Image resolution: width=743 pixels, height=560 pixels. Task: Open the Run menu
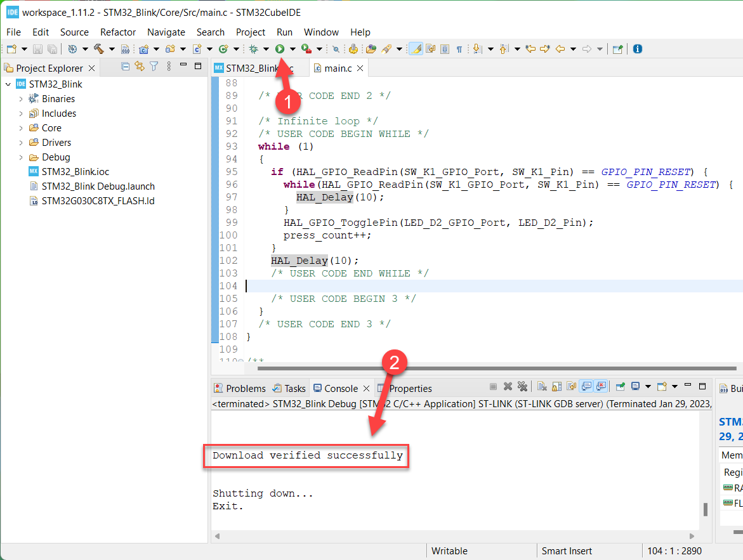click(x=284, y=32)
